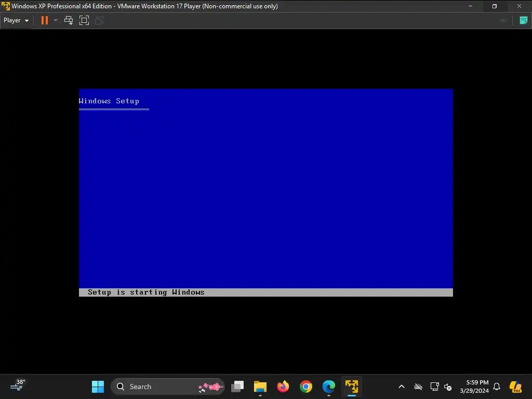Click the 'Windows Setup' heading text
532x399 pixels.
tap(109, 101)
